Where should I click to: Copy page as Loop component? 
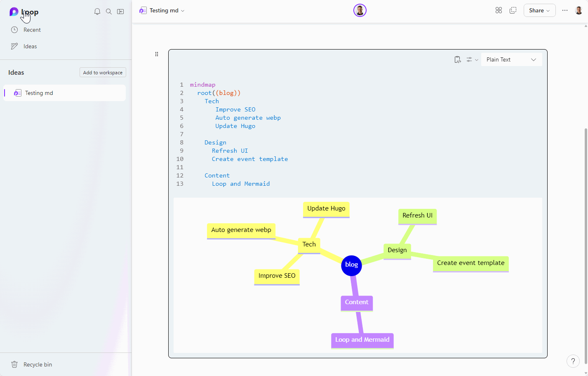click(513, 10)
